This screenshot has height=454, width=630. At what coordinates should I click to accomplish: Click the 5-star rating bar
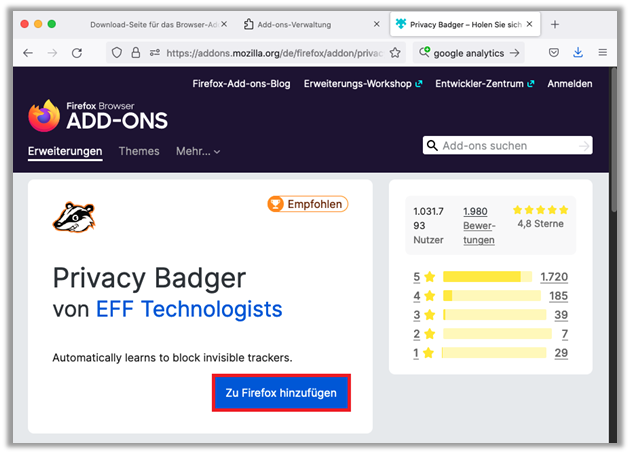487,276
